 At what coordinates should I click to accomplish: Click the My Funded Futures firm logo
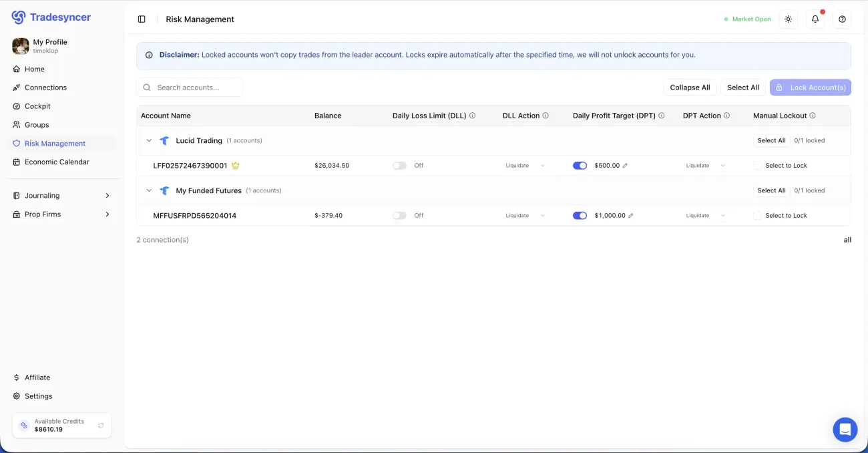click(164, 191)
